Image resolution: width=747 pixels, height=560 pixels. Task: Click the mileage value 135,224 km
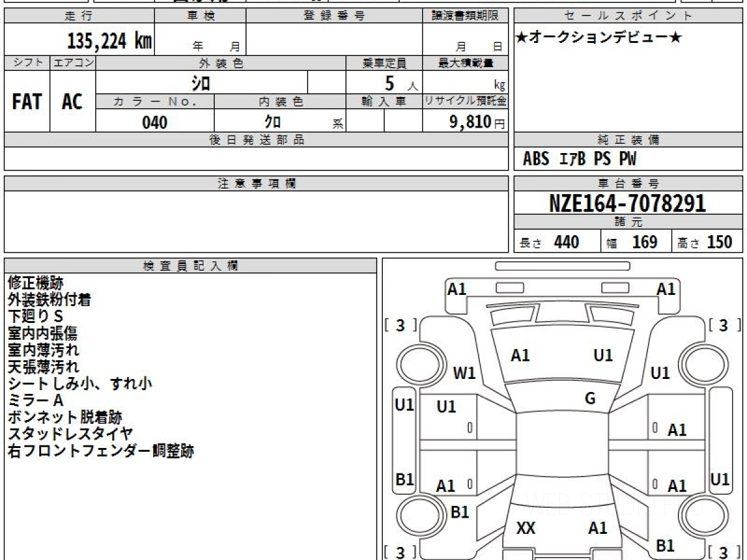click(110, 41)
